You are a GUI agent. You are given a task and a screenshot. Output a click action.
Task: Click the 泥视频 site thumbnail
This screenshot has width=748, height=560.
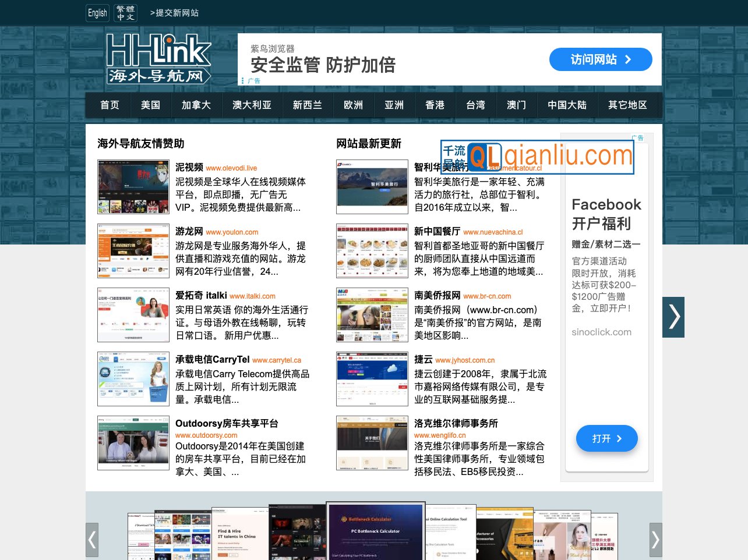(x=133, y=186)
